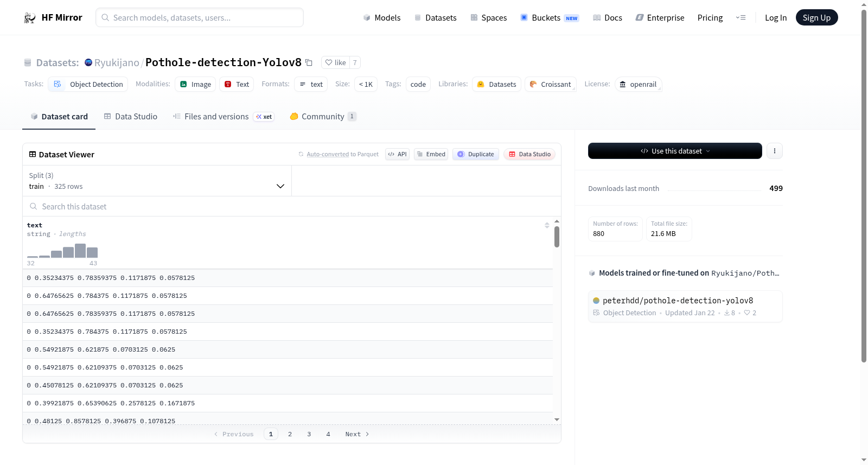Switch to Files and versions tab
This screenshot has width=868, height=465.
(x=224, y=117)
